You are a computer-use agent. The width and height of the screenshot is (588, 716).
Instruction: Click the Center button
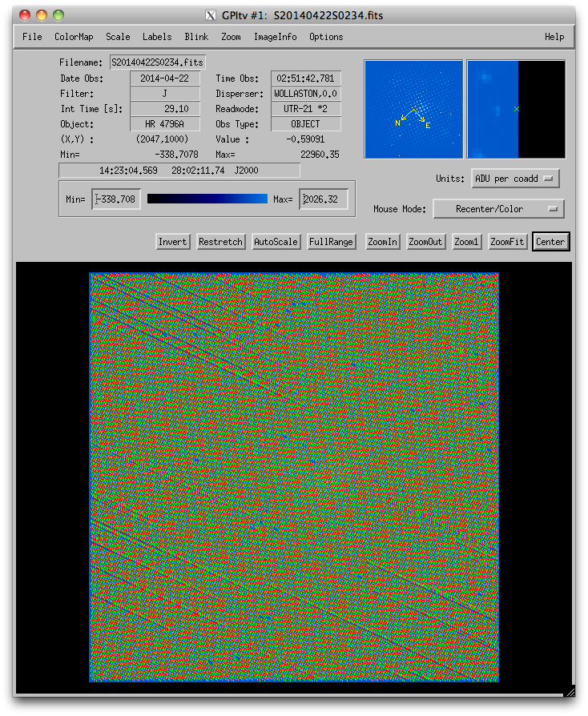(x=550, y=242)
